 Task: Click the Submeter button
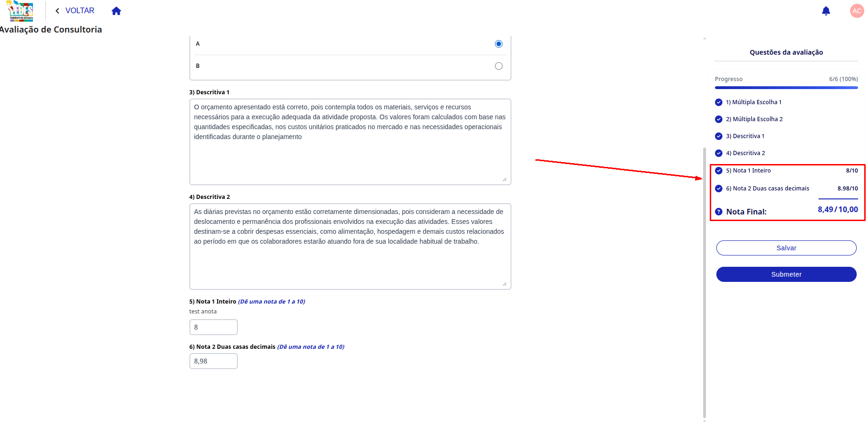[786, 274]
